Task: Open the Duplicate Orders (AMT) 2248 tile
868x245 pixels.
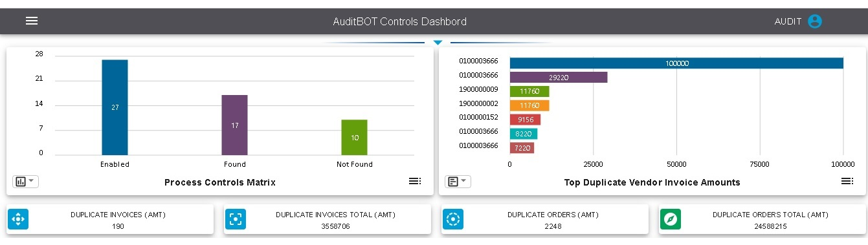Action: coord(544,220)
